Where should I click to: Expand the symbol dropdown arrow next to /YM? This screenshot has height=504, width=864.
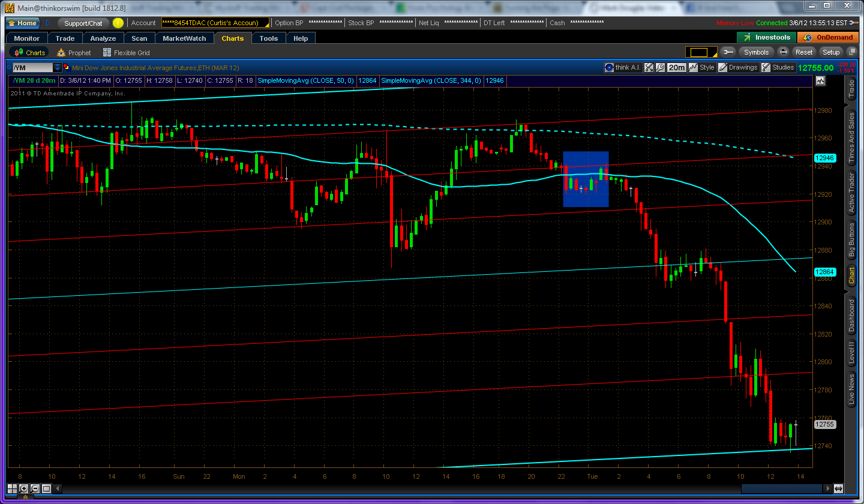tap(58, 68)
